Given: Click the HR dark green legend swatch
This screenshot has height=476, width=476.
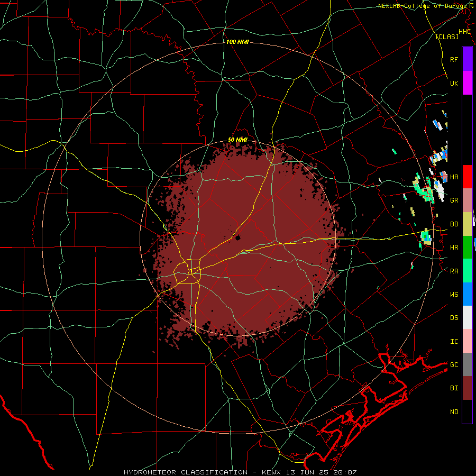Looking at the screenshot, I should tap(467, 248).
